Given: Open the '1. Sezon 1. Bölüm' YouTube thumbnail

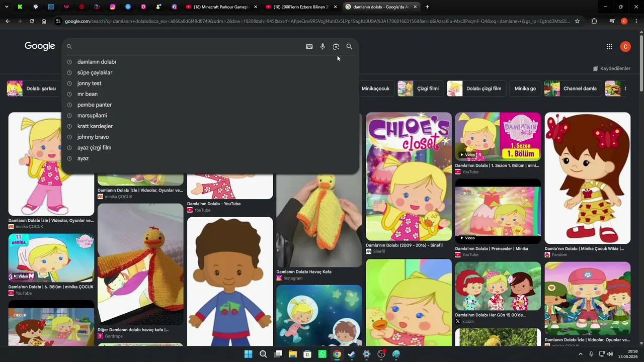Looking at the screenshot, I should pos(498,136).
